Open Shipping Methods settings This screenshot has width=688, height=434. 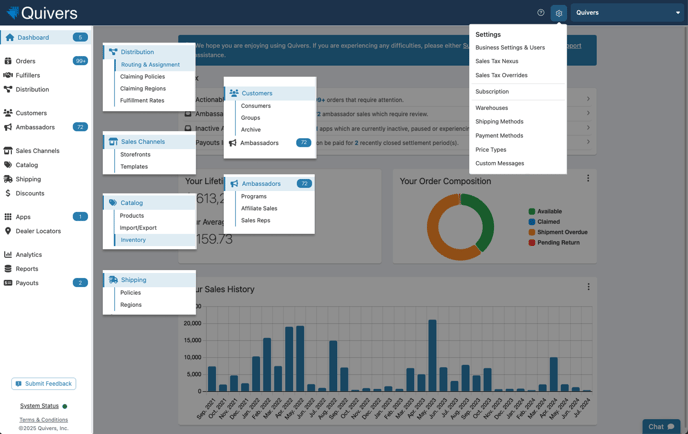pos(499,122)
